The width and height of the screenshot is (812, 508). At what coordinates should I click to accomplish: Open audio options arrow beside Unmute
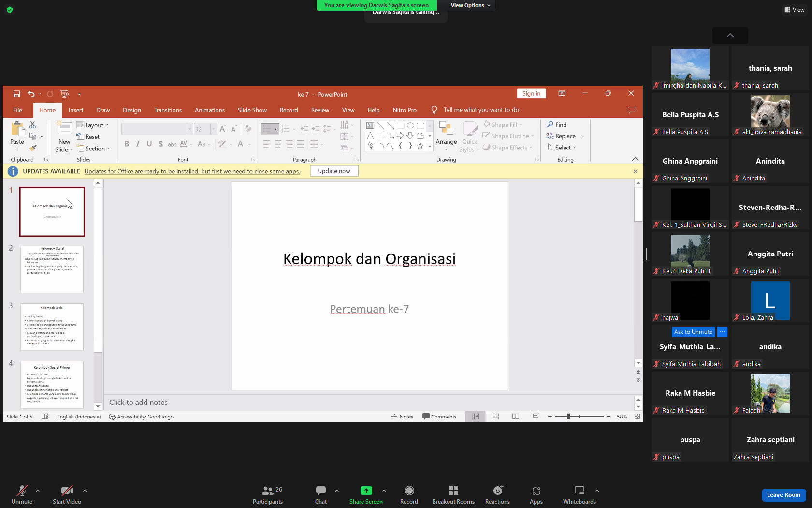[x=38, y=491]
